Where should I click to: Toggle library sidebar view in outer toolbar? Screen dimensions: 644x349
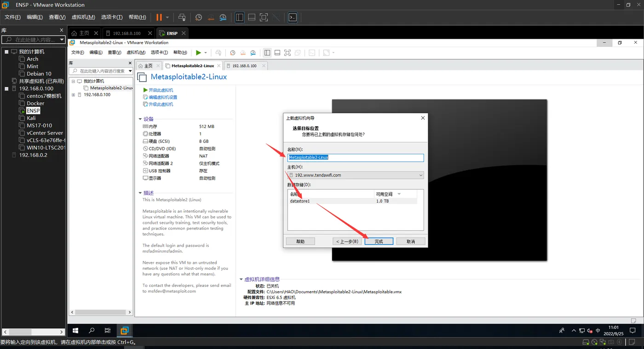[240, 17]
